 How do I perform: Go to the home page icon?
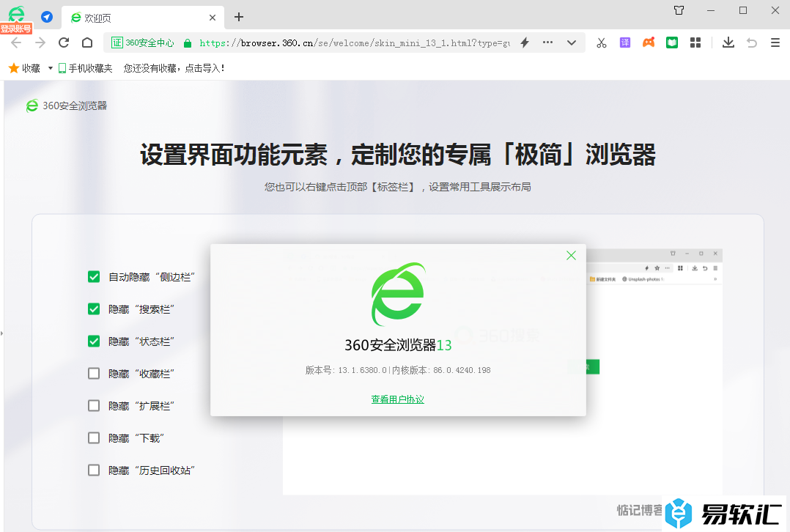coord(87,43)
